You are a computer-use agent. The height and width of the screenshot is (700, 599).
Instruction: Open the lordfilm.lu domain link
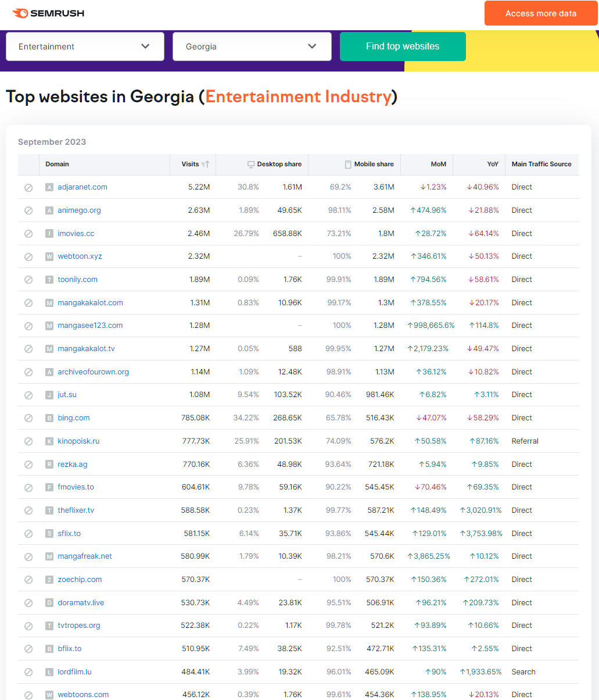74,672
